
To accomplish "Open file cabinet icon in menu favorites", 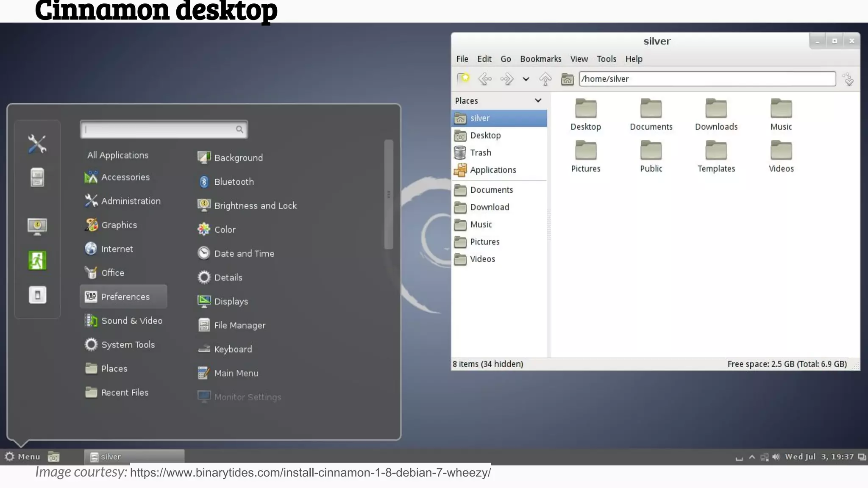I will pos(37,177).
